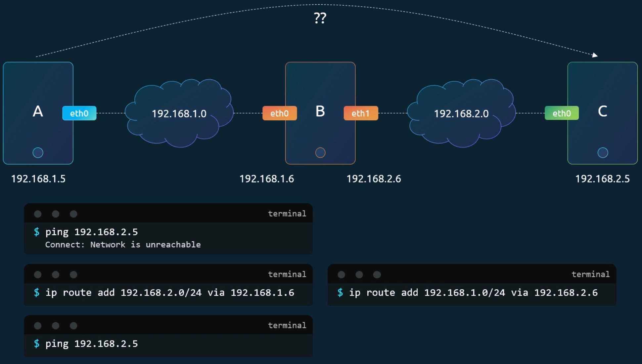Image resolution: width=642 pixels, height=364 pixels.
Task: Click the route add 192.168.1.0/24 command
Action: (473, 293)
